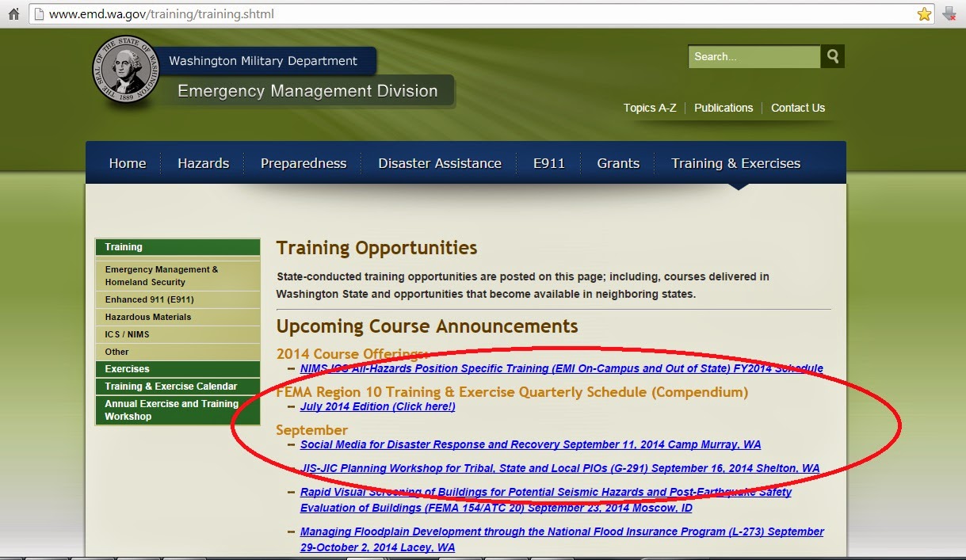
Task: Open NIMS ICS All-Hazards Position Specific Training link
Action: tap(562, 368)
